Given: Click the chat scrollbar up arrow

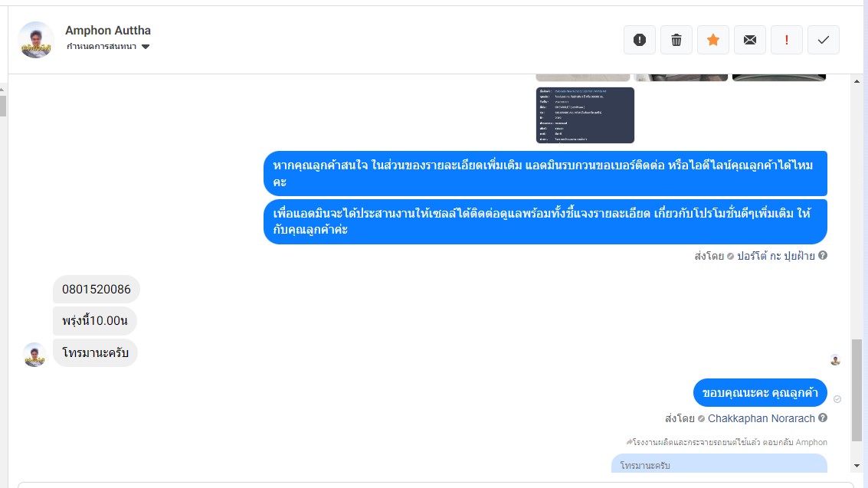Looking at the screenshot, I should (x=857, y=81).
